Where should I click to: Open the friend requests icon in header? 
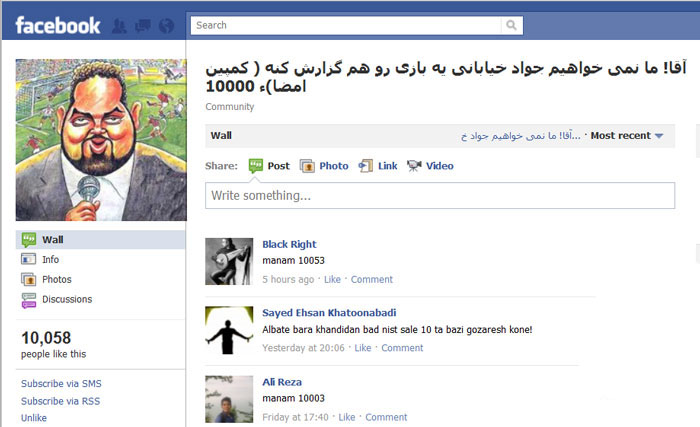tap(119, 26)
